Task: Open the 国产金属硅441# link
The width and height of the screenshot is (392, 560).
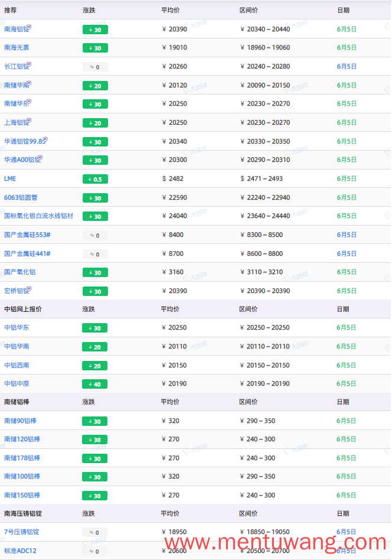Action: [x=27, y=253]
